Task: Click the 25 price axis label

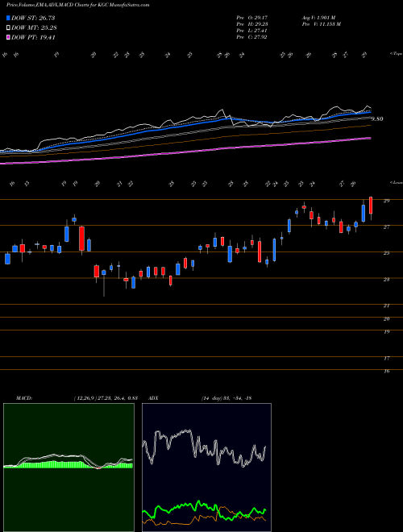Action: tap(386, 253)
